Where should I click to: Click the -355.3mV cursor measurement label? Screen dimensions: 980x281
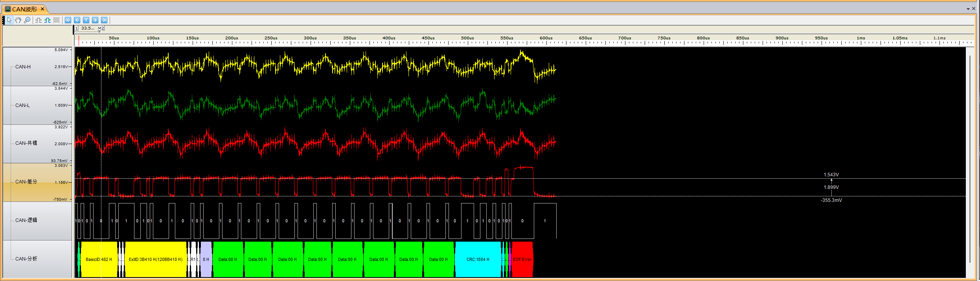(x=831, y=200)
